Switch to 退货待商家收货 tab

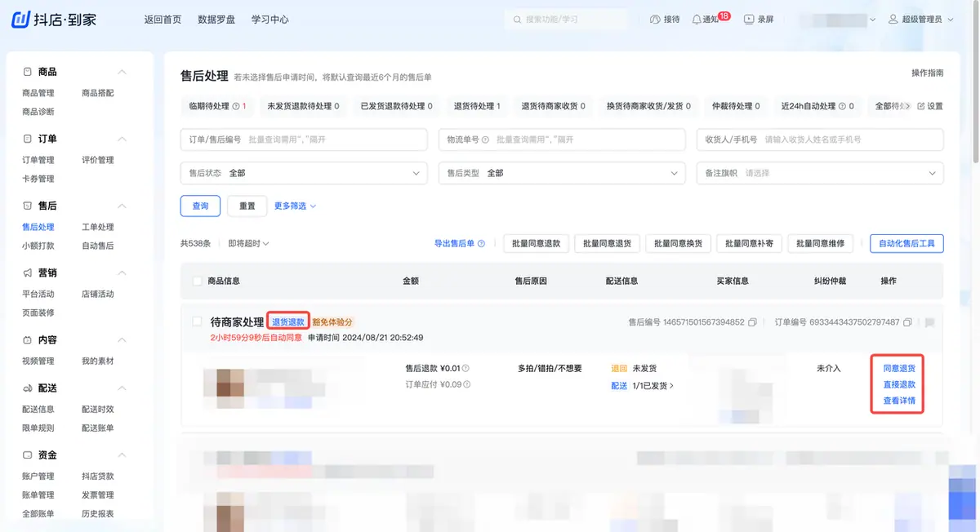pos(554,106)
